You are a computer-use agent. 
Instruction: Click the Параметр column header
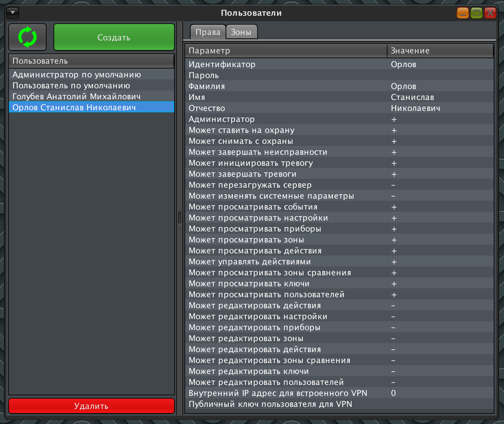pyautogui.click(x=286, y=51)
